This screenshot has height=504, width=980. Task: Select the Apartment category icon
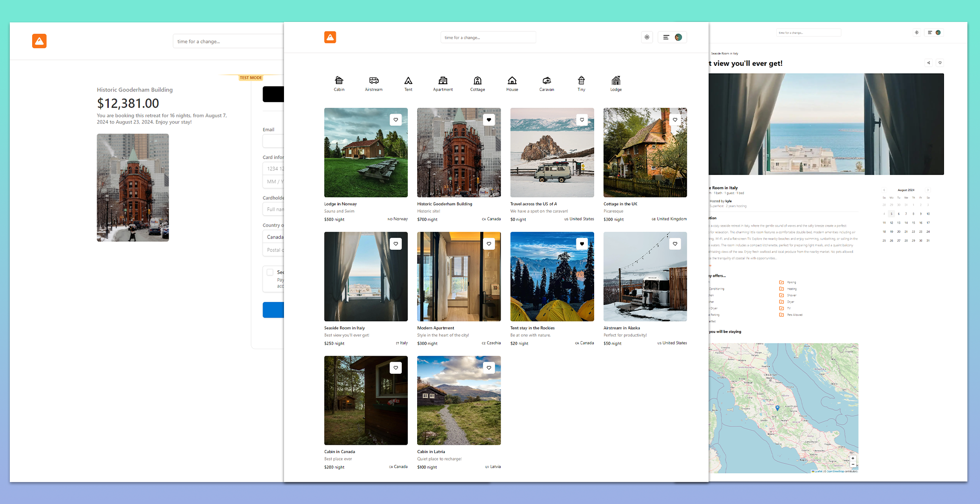(443, 80)
